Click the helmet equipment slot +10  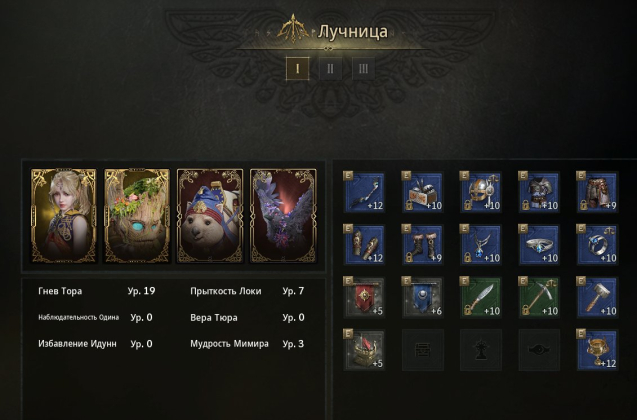tap(481, 192)
